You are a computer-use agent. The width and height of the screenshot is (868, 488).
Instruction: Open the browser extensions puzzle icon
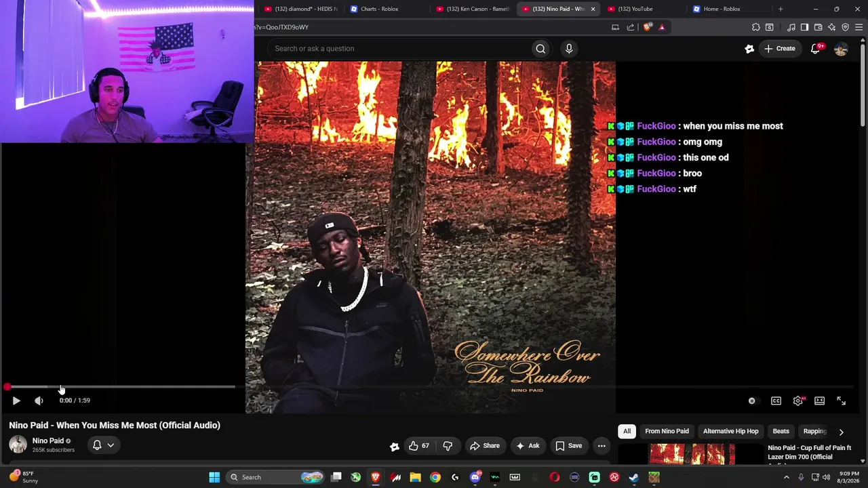[755, 27]
